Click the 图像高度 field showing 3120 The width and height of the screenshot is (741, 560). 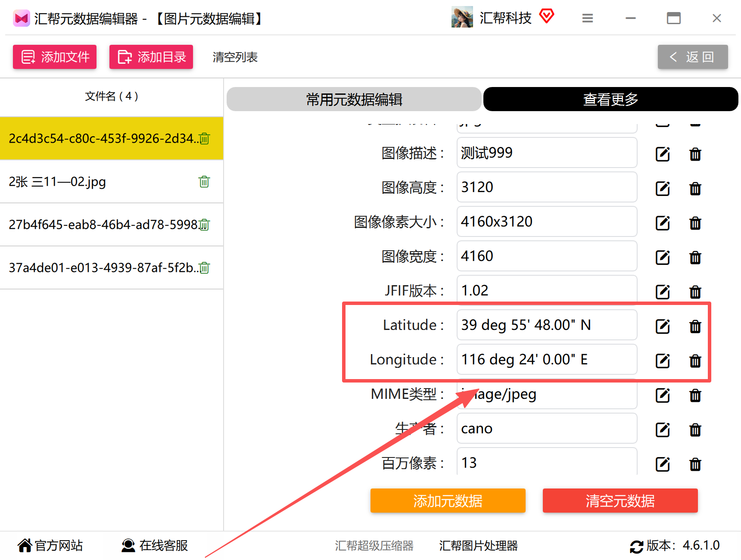coord(547,187)
